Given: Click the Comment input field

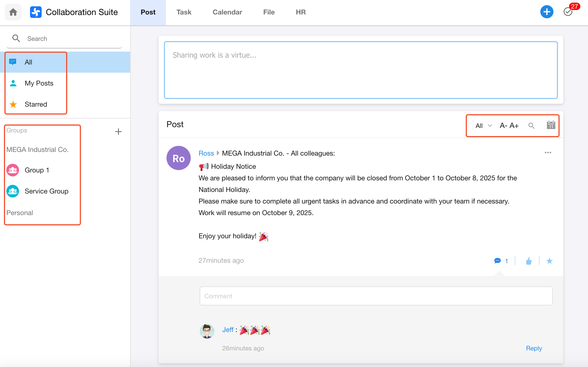Looking at the screenshot, I should 376,296.
